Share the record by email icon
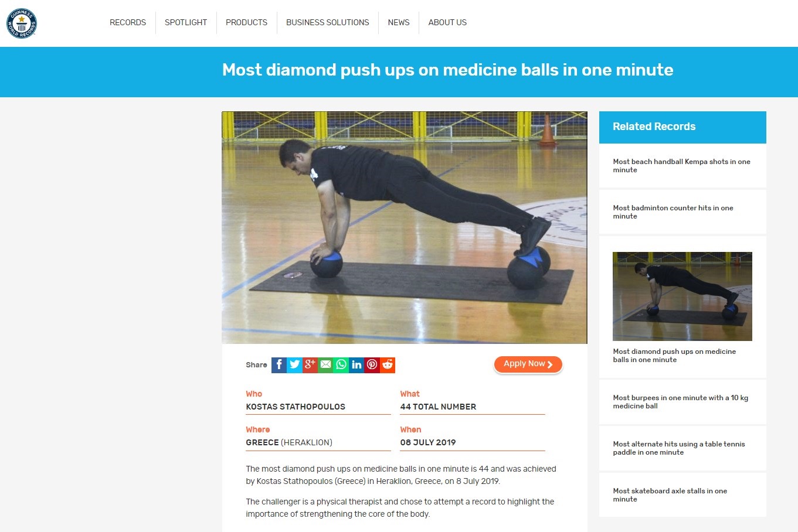 click(x=325, y=364)
